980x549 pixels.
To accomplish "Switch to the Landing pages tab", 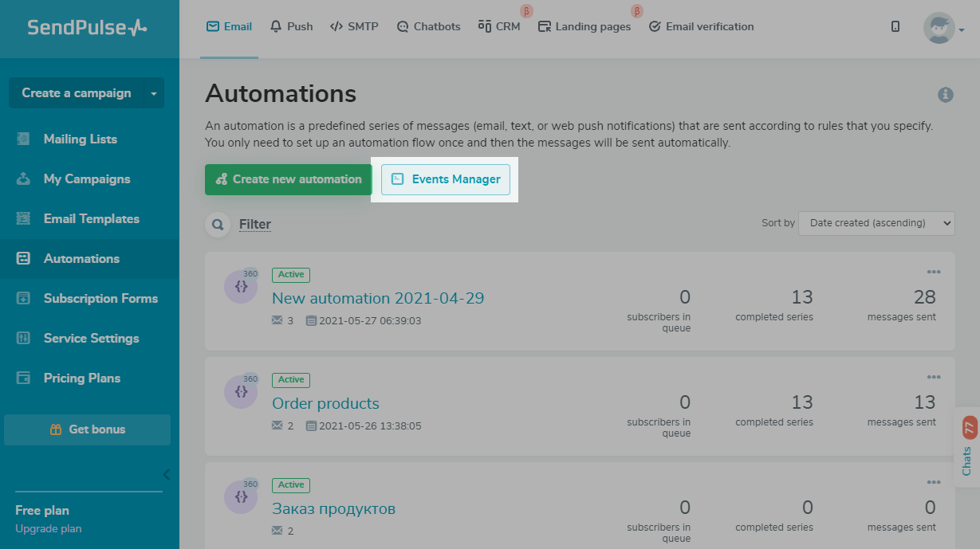I will click(584, 26).
